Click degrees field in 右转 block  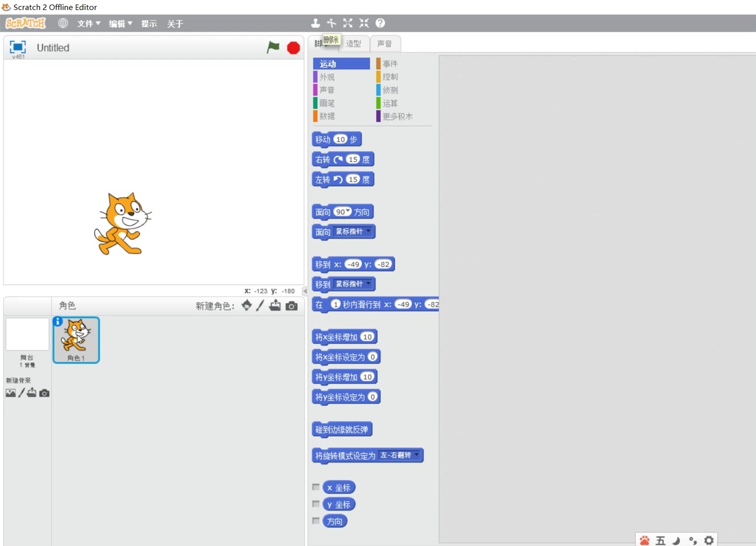coord(353,160)
